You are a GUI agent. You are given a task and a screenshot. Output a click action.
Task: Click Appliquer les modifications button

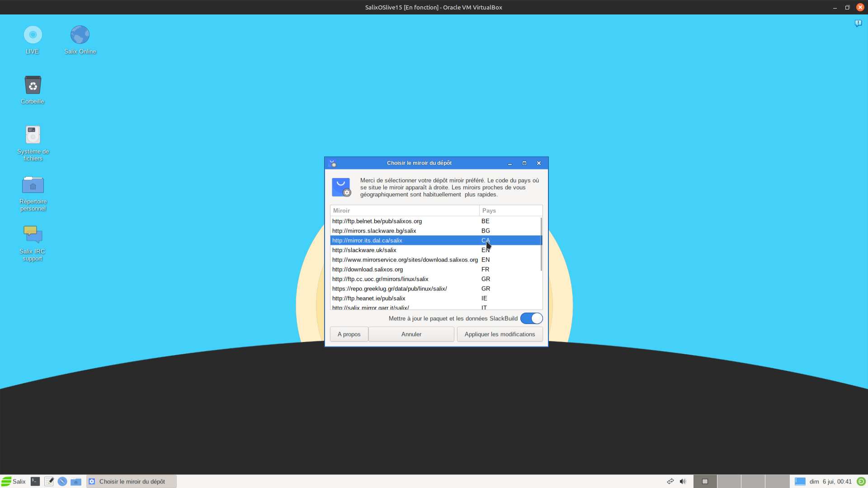click(x=500, y=334)
